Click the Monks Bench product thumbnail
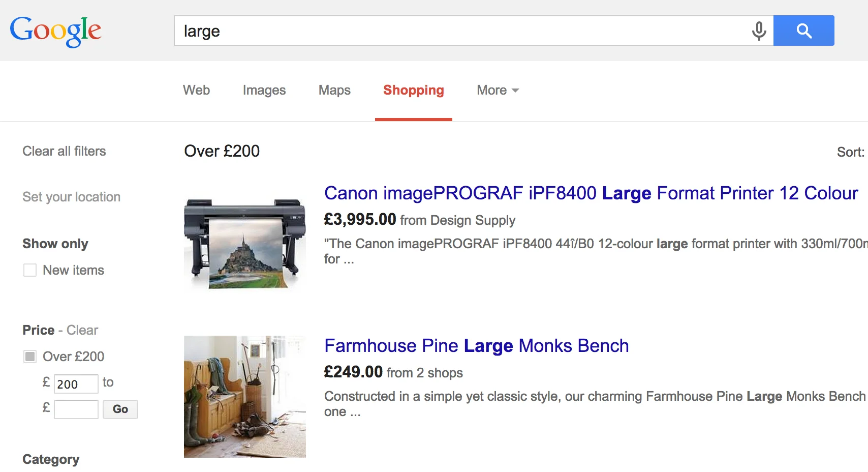Image resolution: width=868 pixels, height=472 pixels. coord(244,396)
